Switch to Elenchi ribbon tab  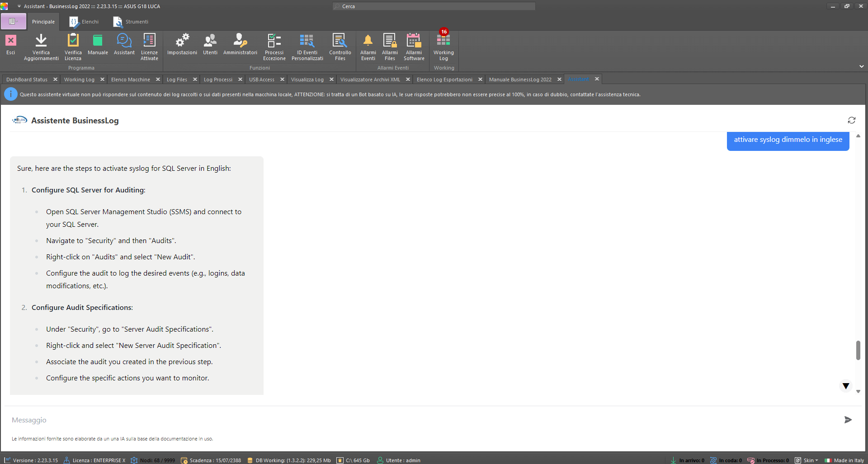84,22
